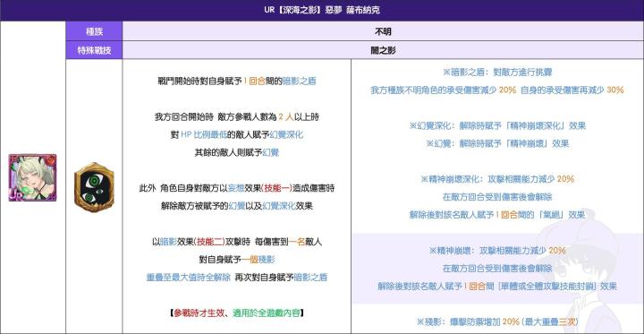Click the green-eyed skill emblem icon

[94, 187]
